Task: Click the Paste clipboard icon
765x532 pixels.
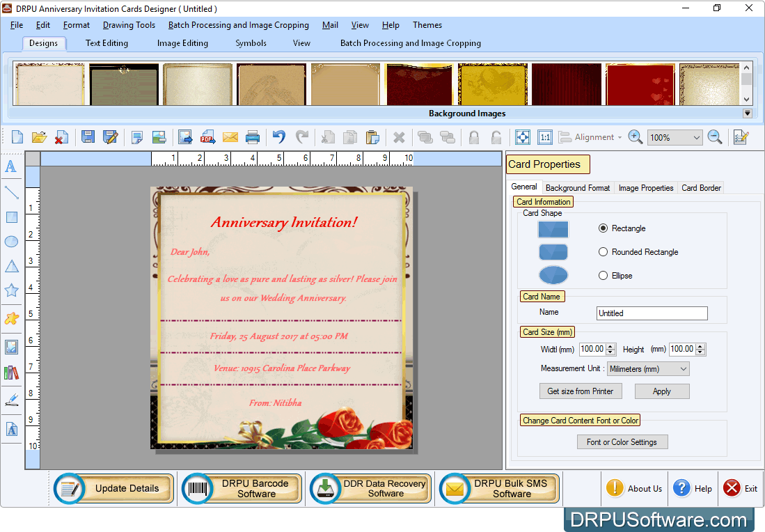Action: tap(372, 137)
